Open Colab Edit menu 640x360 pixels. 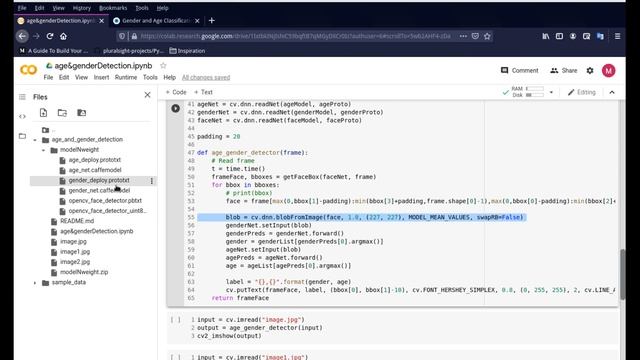click(64, 78)
